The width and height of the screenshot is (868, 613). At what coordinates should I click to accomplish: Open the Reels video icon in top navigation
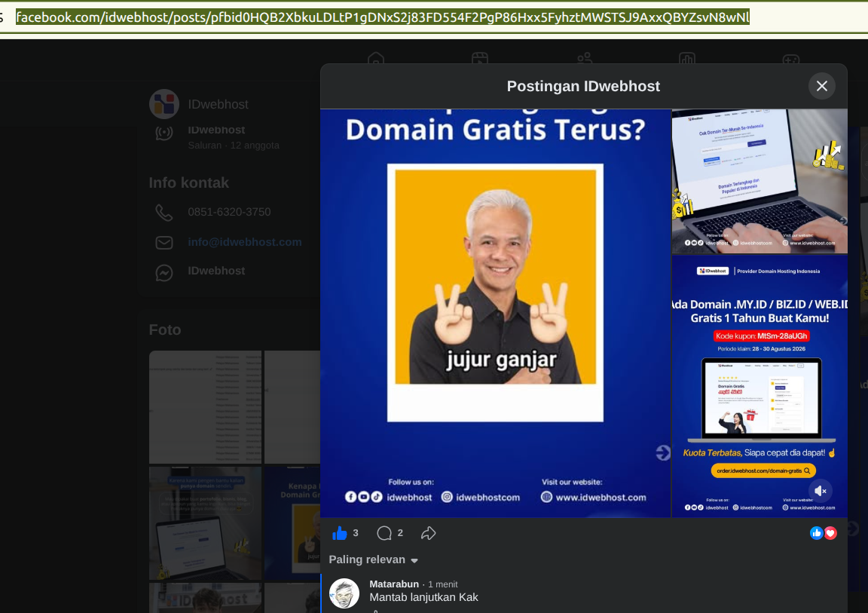(x=479, y=58)
